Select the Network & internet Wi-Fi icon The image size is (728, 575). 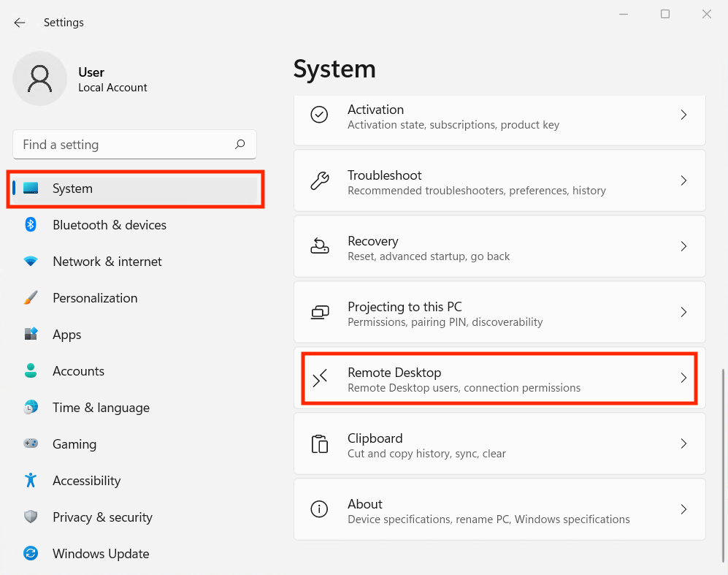point(31,262)
